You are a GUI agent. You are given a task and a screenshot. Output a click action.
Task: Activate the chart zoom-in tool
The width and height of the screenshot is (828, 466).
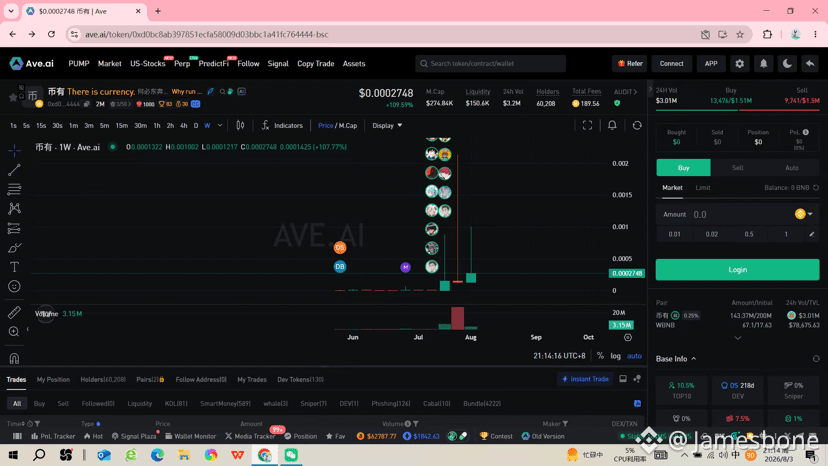(14, 331)
